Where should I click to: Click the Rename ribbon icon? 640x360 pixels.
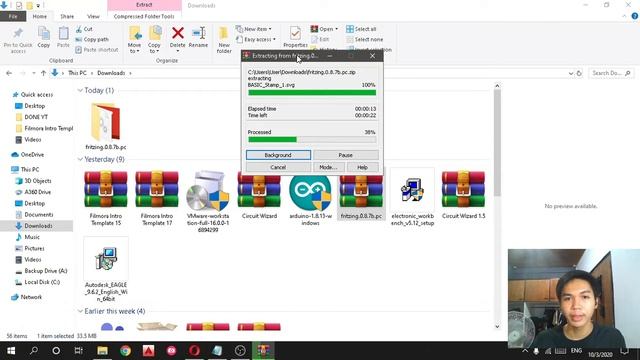pyautogui.click(x=198, y=38)
